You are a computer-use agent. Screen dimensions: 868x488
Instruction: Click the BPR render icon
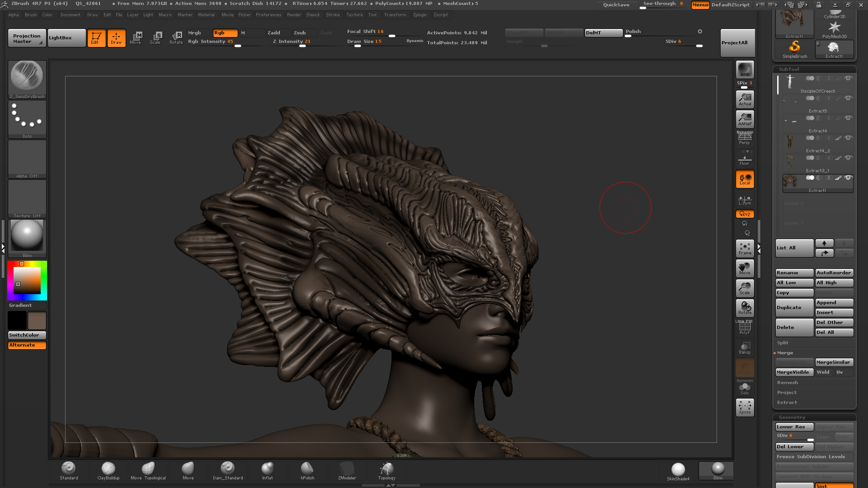click(x=745, y=70)
